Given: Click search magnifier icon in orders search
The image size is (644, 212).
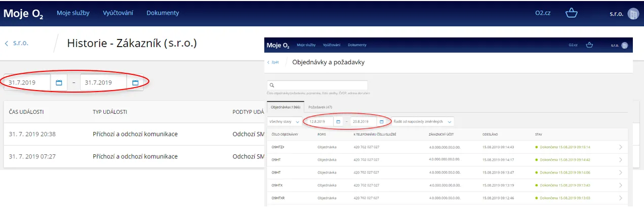Looking at the screenshot, I should click(271, 86).
